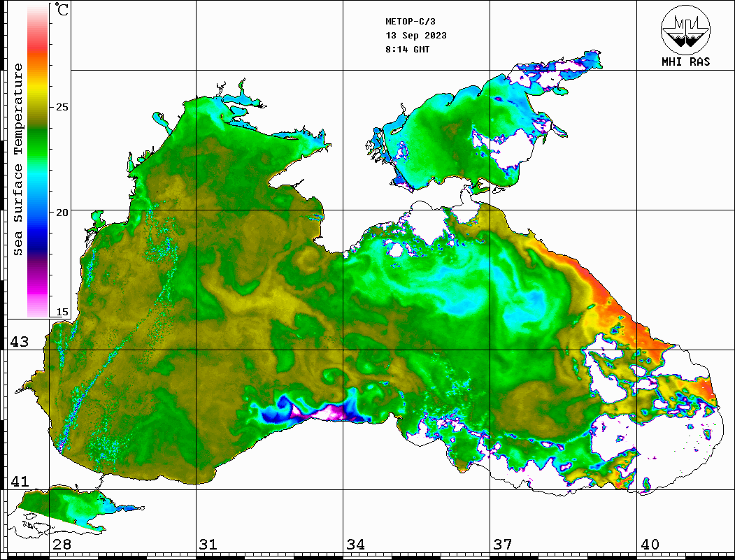This screenshot has height=560, width=735.
Task: Click longitude label '31'
Action: 208,544
